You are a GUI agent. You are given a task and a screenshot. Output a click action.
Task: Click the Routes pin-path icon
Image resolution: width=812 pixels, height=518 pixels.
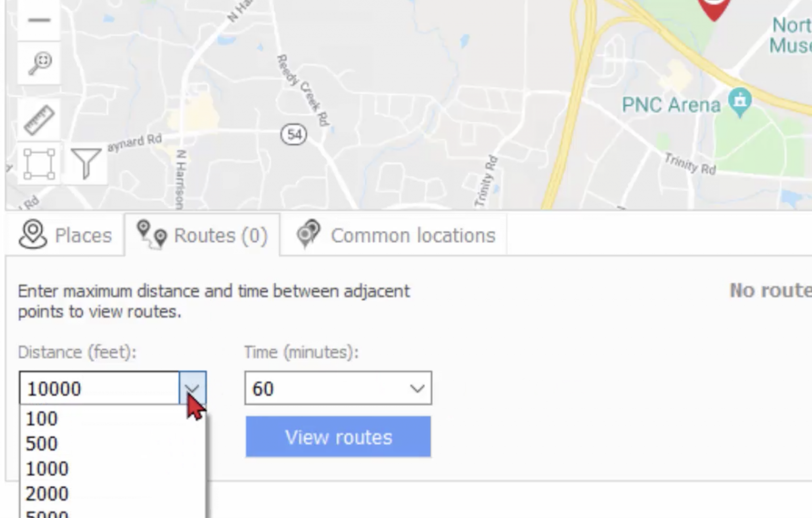tap(151, 235)
